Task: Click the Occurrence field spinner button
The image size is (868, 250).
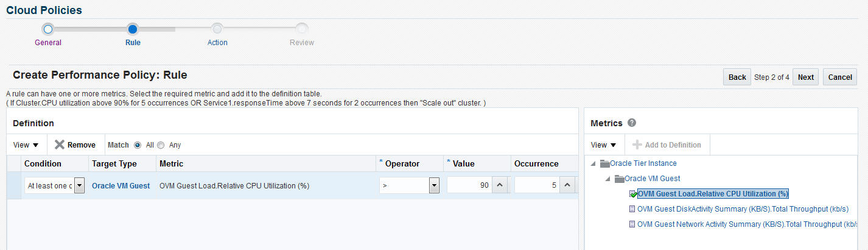Action: (567, 185)
